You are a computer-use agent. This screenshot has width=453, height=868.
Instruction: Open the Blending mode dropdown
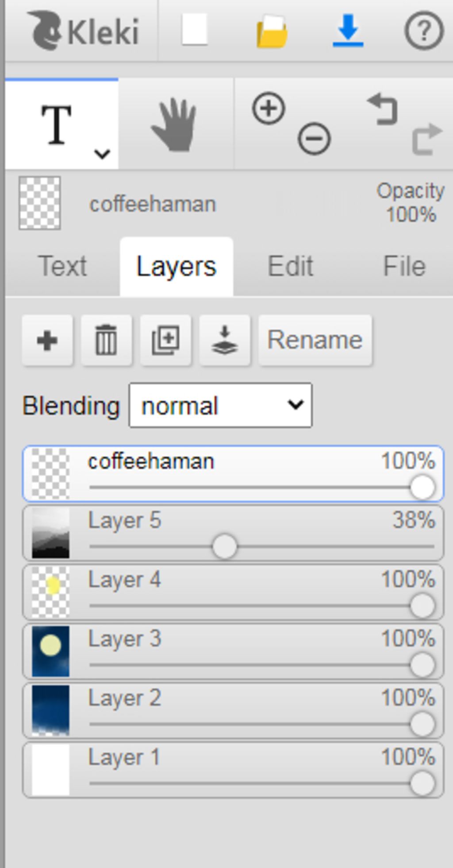click(220, 405)
